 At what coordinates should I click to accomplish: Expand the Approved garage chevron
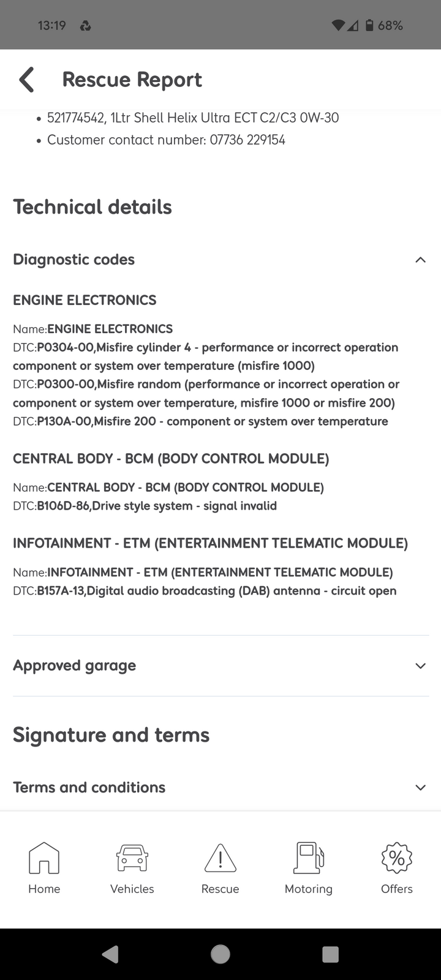[x=420, y=666]
